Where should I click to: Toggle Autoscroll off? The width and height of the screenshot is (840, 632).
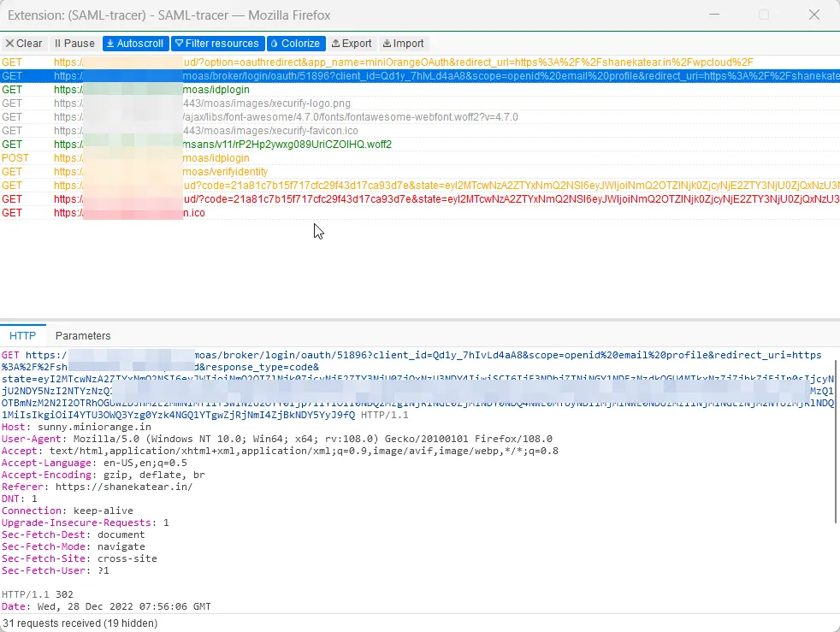pyautogui.click(x=134, y=43)
